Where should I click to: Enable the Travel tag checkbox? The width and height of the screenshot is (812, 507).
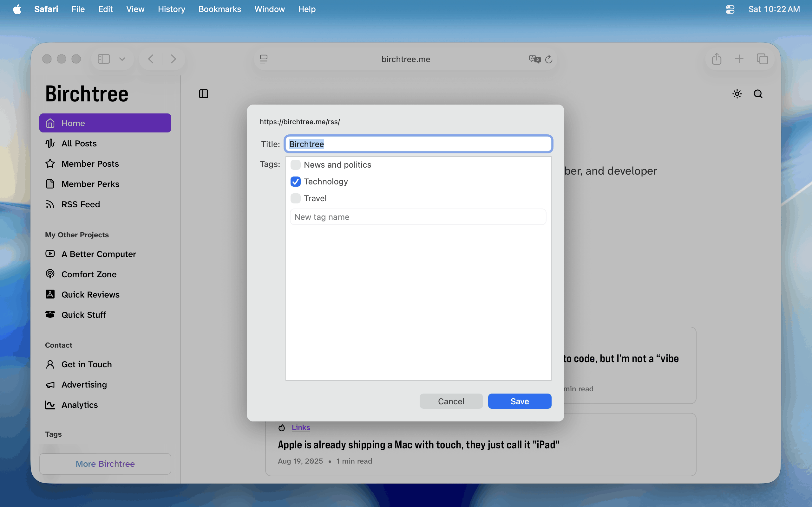(295, 198)
